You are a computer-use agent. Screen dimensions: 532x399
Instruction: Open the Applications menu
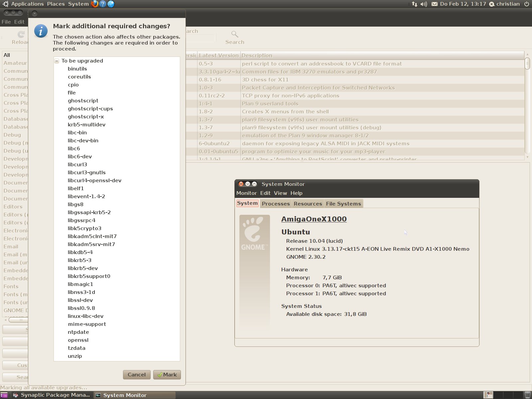27,4
